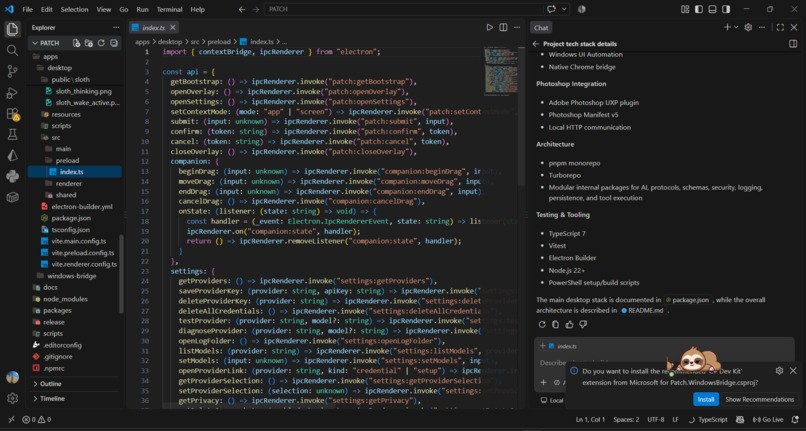Split the editor to the right

[x=503, y=27]
